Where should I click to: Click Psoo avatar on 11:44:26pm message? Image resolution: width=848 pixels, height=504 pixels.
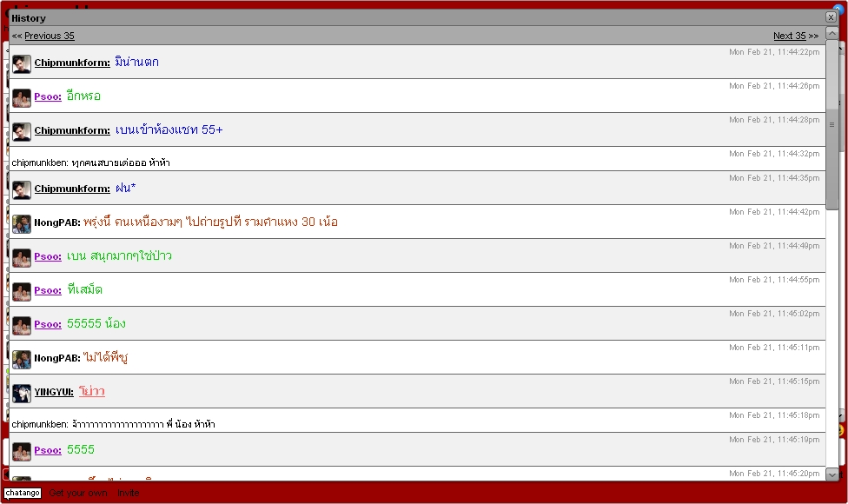(22, 98)
